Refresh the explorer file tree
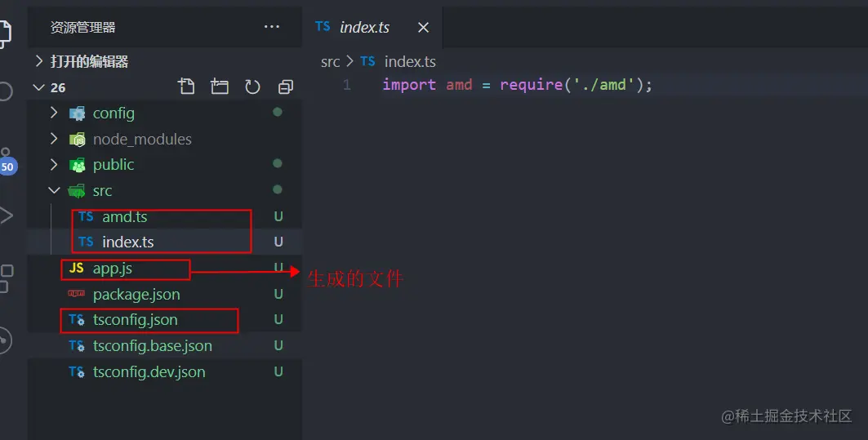This screenshot has width=868, height=440. (x=252, y=87)
